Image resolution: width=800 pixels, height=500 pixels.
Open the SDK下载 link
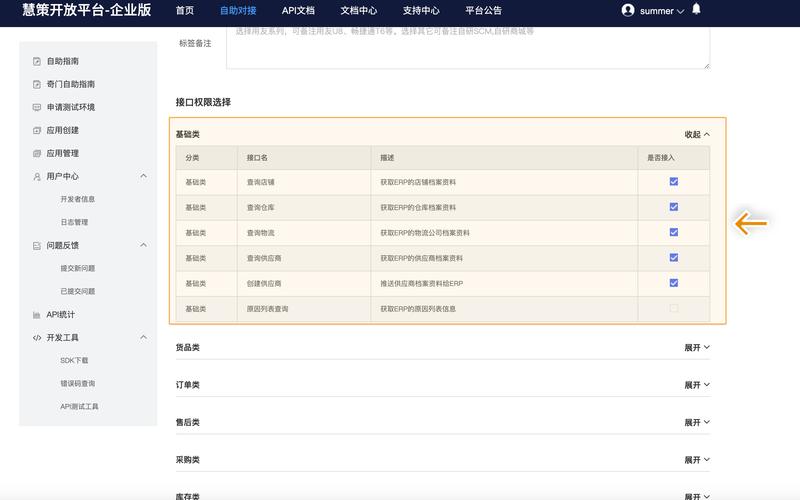(x=74, y=360)
